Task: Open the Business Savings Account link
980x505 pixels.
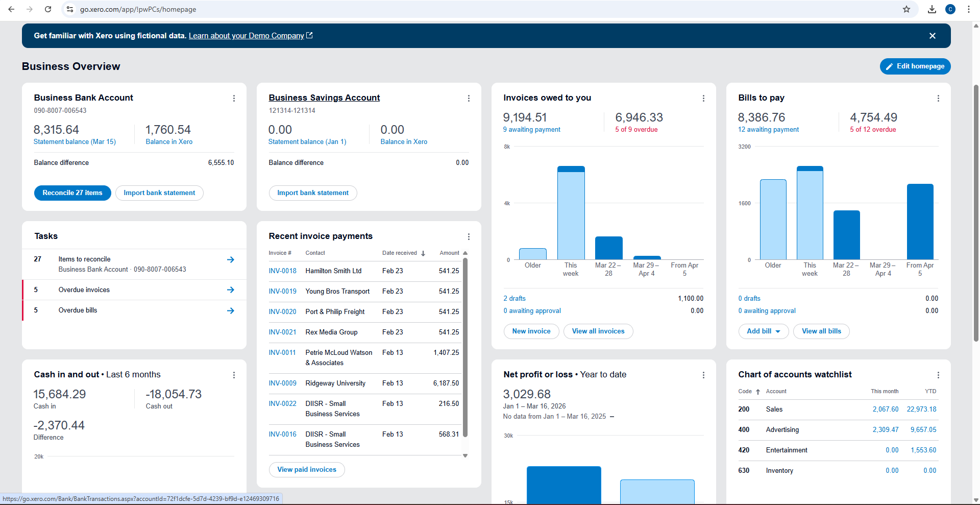Action: [x=324, y=98]
